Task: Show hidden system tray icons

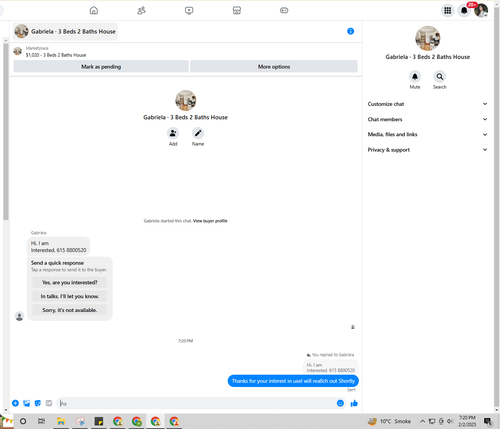Action: coord(422,421)
